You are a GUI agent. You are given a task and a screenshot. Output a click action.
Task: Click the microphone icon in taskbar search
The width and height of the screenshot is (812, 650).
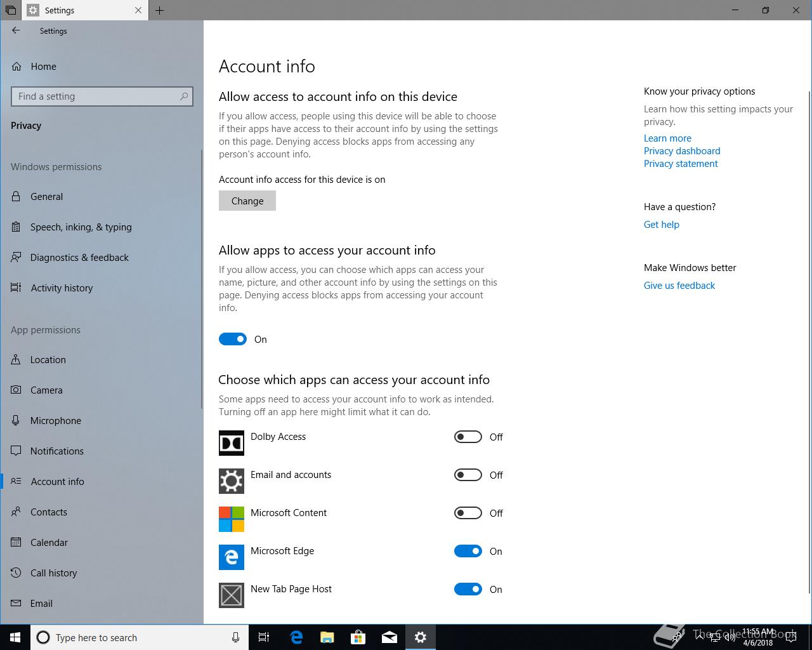[x=235, y=637]
